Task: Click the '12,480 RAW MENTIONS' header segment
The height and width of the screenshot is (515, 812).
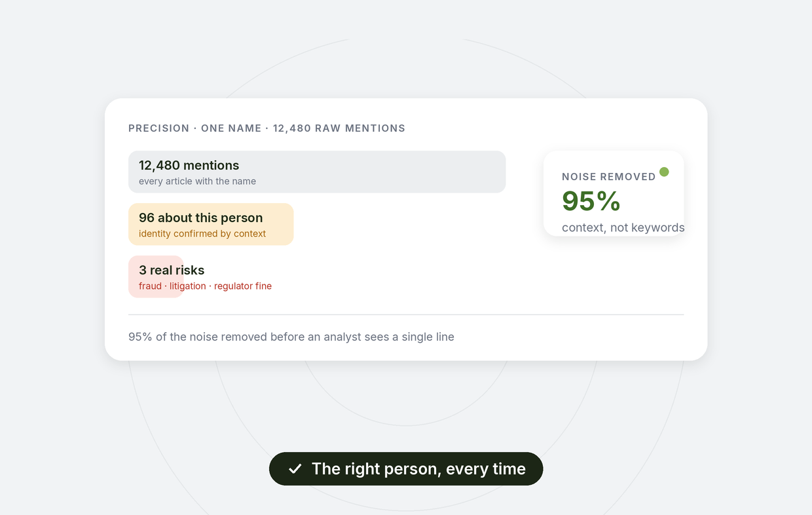Action: pyautogui.click(x=339, y=128)
